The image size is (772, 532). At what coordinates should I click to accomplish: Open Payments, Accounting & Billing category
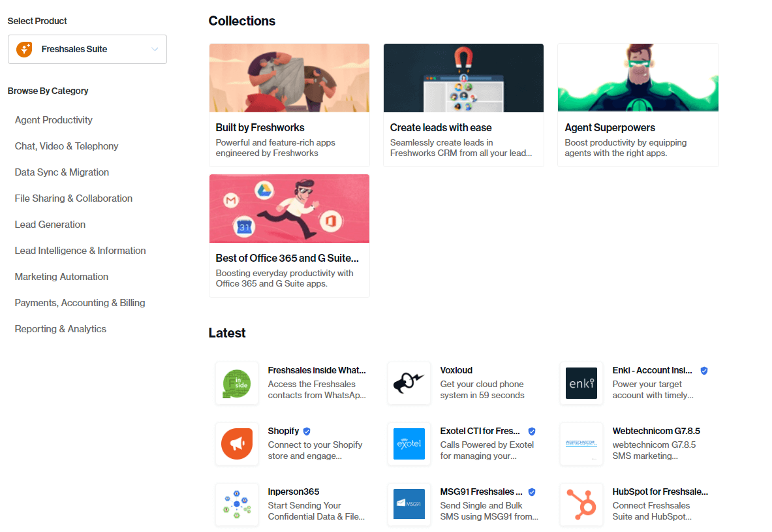click(x=80, y=303)
